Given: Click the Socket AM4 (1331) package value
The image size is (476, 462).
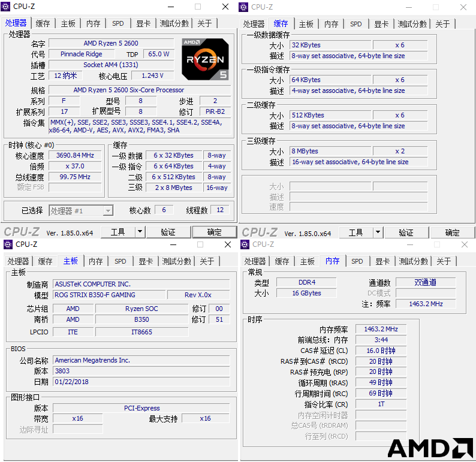Looking at the screenshot, I should (111, 65).
